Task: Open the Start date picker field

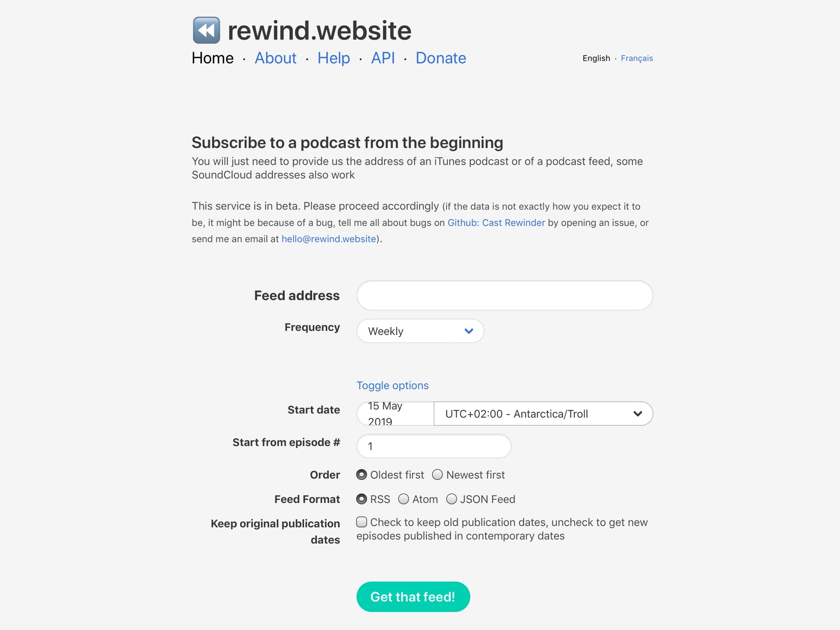Action: 395,414
